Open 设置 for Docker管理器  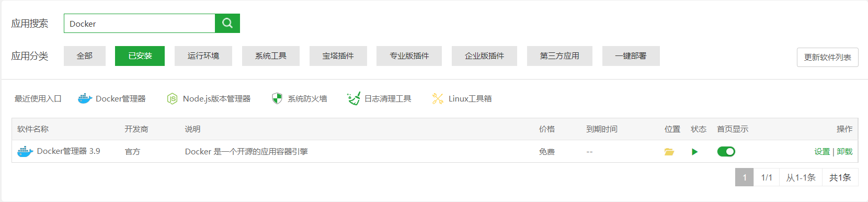[822, 152]
